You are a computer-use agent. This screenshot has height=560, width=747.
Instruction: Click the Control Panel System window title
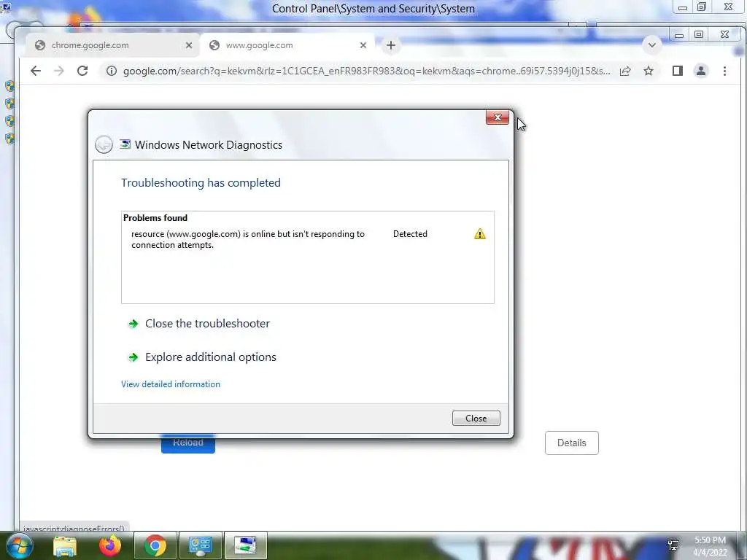(373, 9)
